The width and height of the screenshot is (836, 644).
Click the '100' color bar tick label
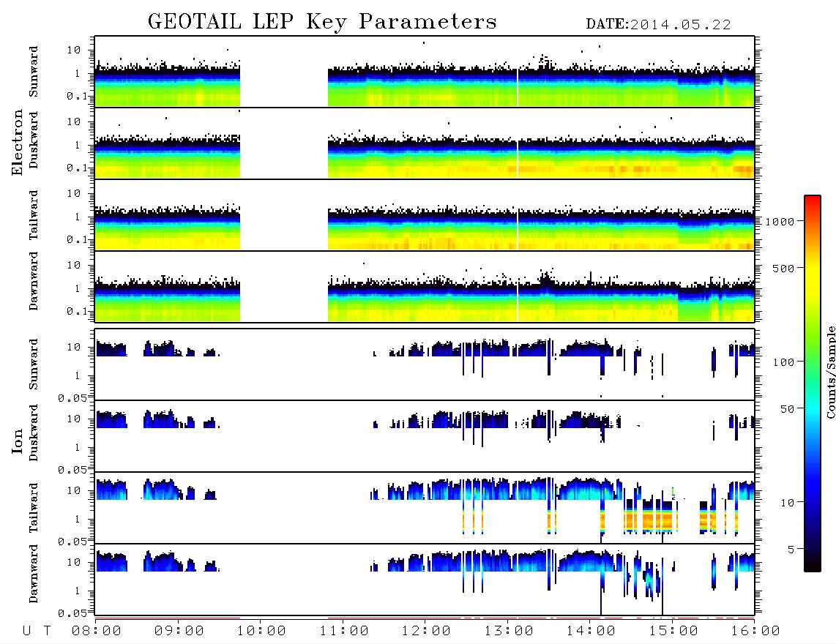tap(783, 362)
